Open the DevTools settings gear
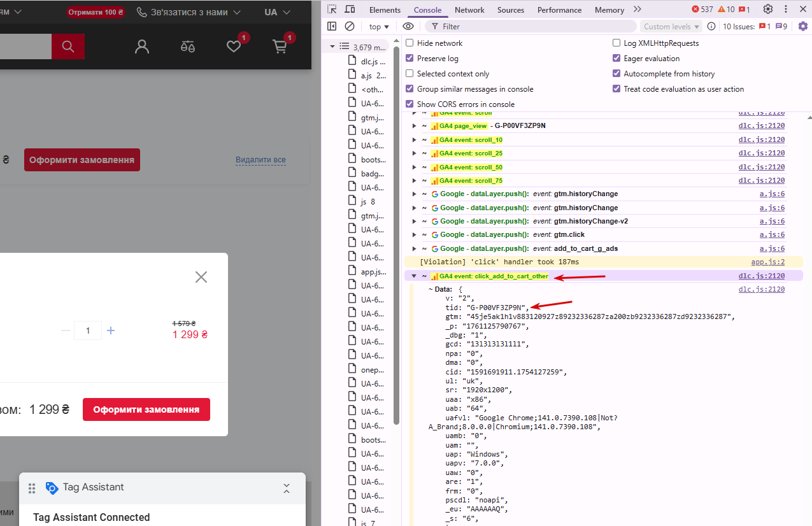Viewport: 812px width, 526px height. click(768, 10)
